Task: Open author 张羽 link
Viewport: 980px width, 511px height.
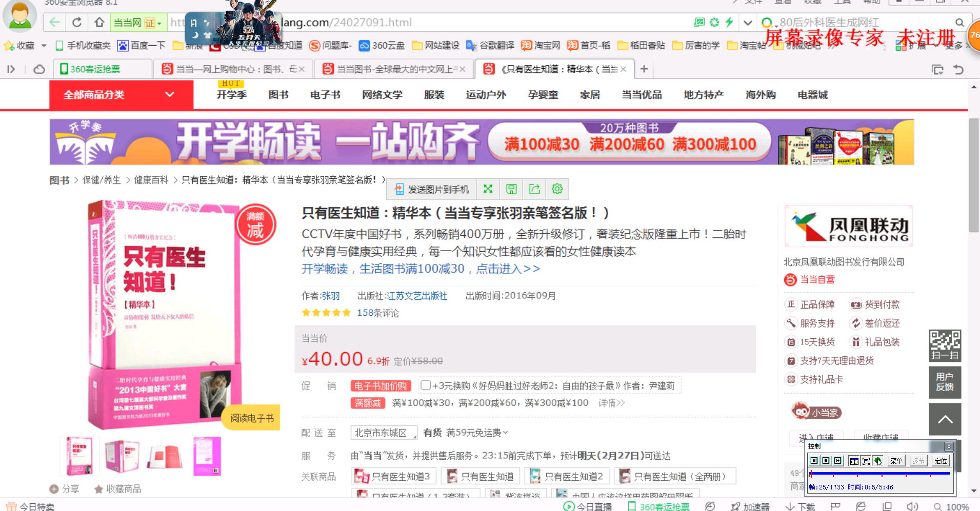Action: [331, 296]
